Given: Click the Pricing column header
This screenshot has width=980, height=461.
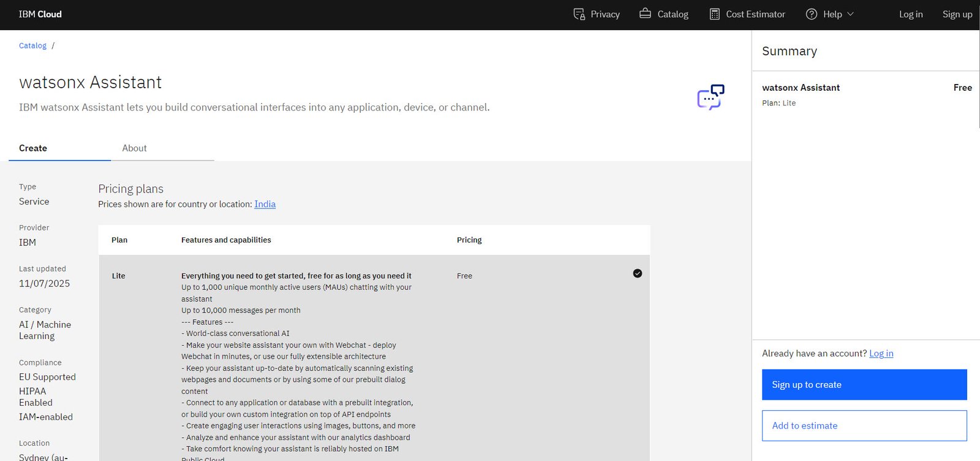Looking at the screenshot, I should pyautogui.click(x=469, y=240).
